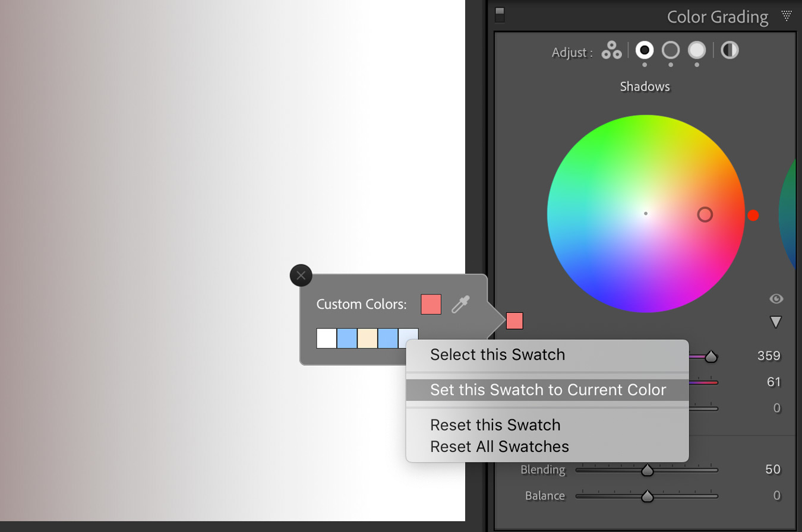Image resolution: width=802 pixels, height=532 pixels.
Task: Click the center dot of the Shadows wheel
Action: pos(646,213)
